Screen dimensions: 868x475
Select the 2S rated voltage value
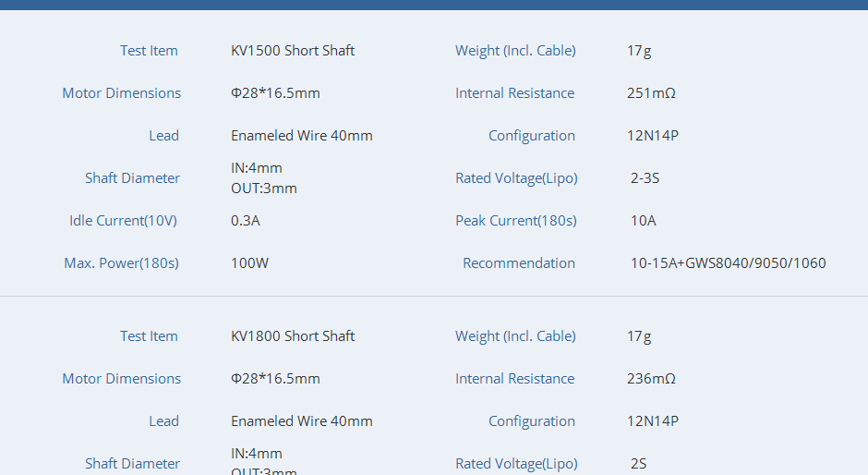pyautogui.click(x=639, y=464)
